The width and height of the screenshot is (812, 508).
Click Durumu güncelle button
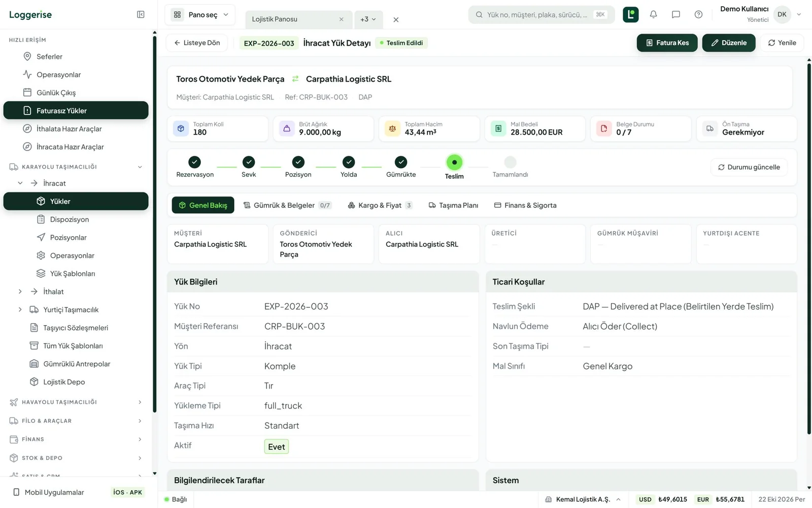click(x=749, y=167)
